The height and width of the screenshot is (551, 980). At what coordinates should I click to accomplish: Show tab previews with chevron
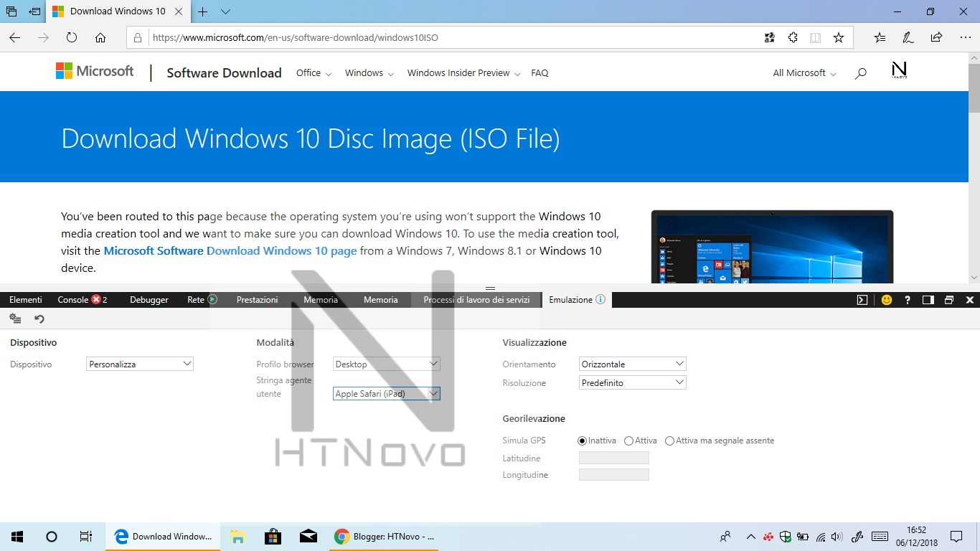pos(225,11)
